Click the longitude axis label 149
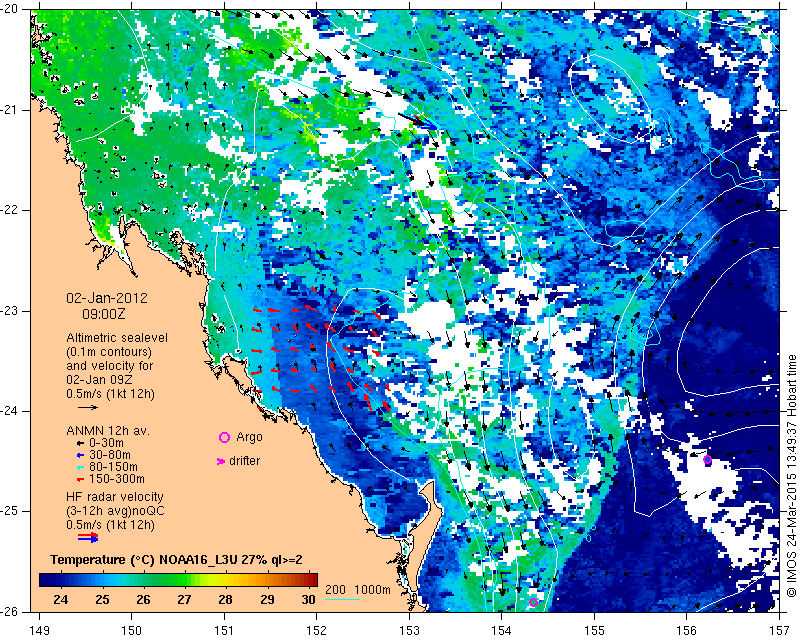800x640 pixels. pyautogui.click(x=39, y=631)
